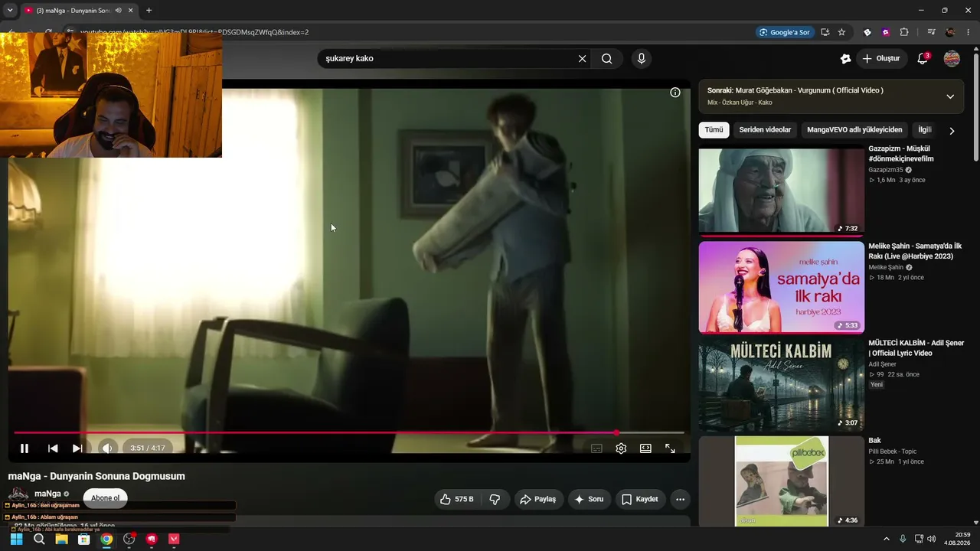The image size is (980, 551).
Task: Clear the YouTube search box text
Action: tap(582, 59)
